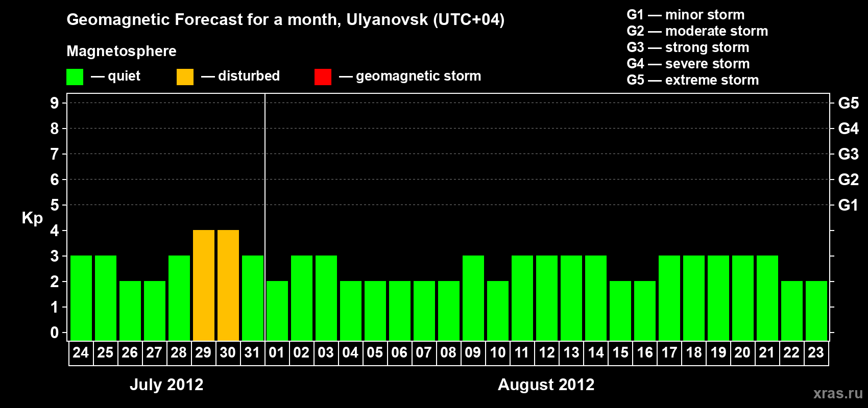Click the G4 severe storm legend line
This screenshot has height=408, width=868.
point(688,64)
